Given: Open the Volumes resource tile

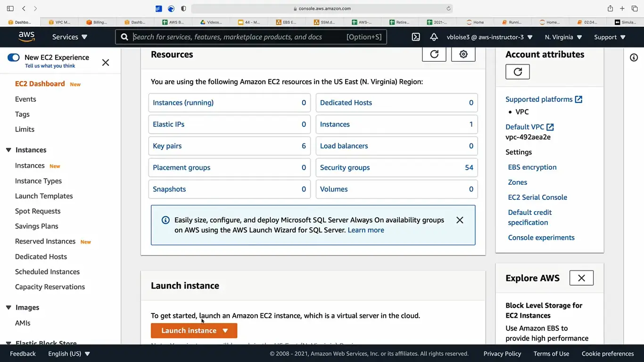Looking at the screenshot, I should click(397, 189).
